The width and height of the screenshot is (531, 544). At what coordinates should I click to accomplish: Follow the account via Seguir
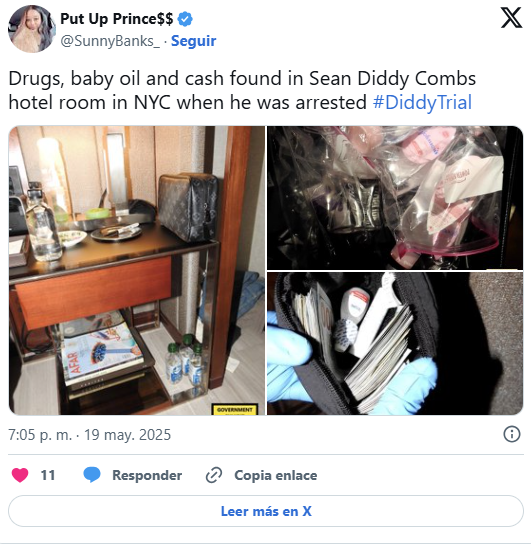click(194, 41)
